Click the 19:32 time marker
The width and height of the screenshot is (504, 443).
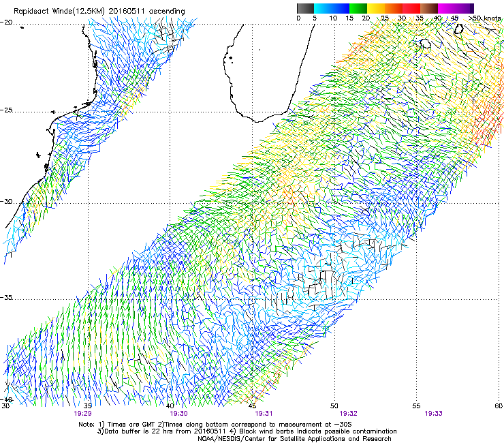click(x=349, y=414)
